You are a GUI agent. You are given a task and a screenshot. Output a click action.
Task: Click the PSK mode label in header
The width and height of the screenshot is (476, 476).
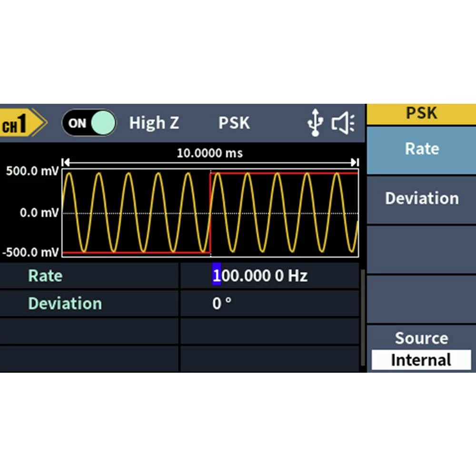(234, 123)
